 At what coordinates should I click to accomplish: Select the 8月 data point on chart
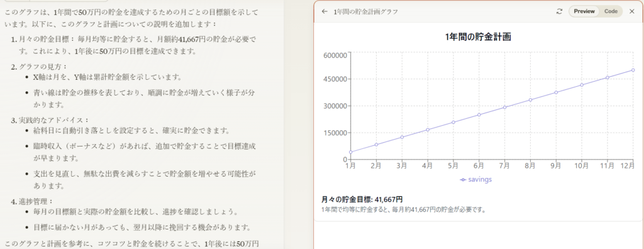(x=530, y=100)
